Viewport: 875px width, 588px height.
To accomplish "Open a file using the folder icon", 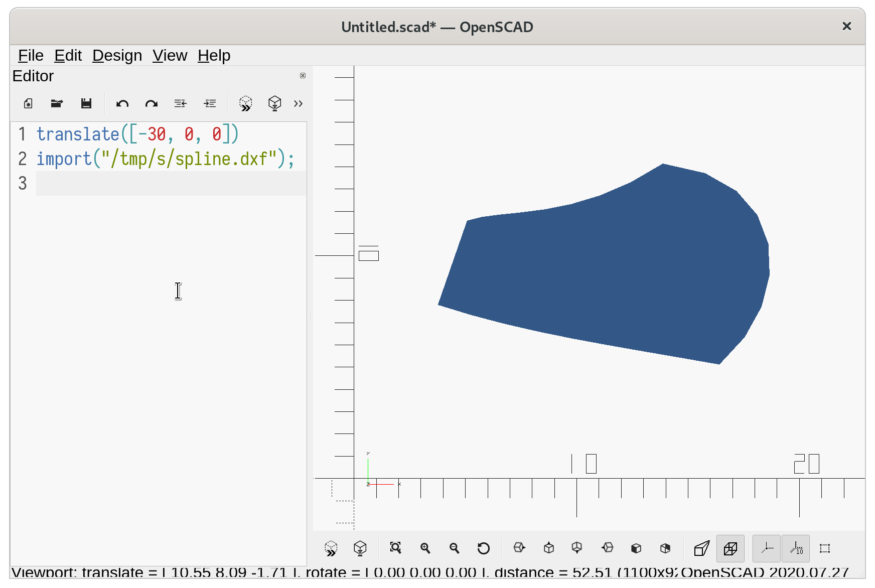I will pyautogui.click(x=57, y=104).
